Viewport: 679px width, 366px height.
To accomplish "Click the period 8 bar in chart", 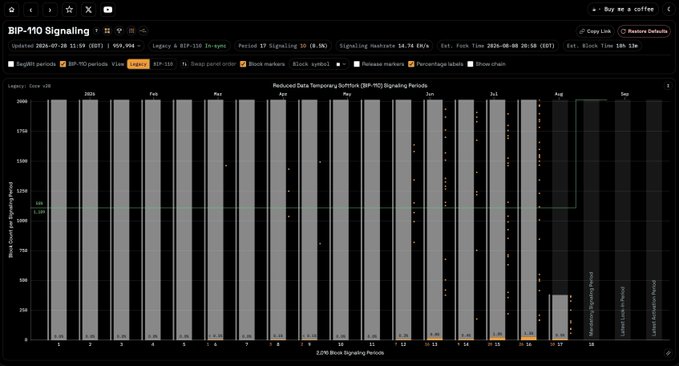I will tap(278, 220).
